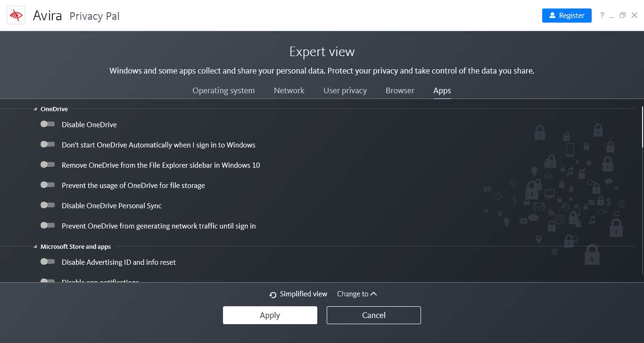Switch to the Operating system tab
The height and width of the screenshot is (343, 644).
click(x=223, y=90)
